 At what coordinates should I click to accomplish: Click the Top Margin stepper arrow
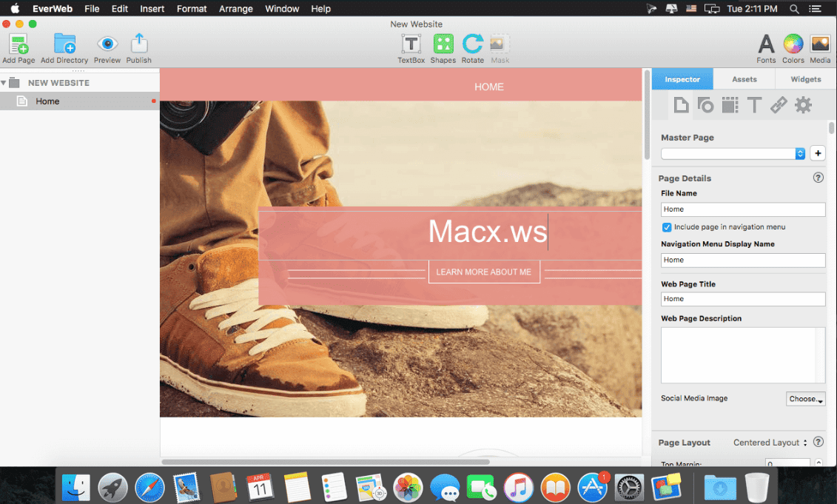(818, 463)
